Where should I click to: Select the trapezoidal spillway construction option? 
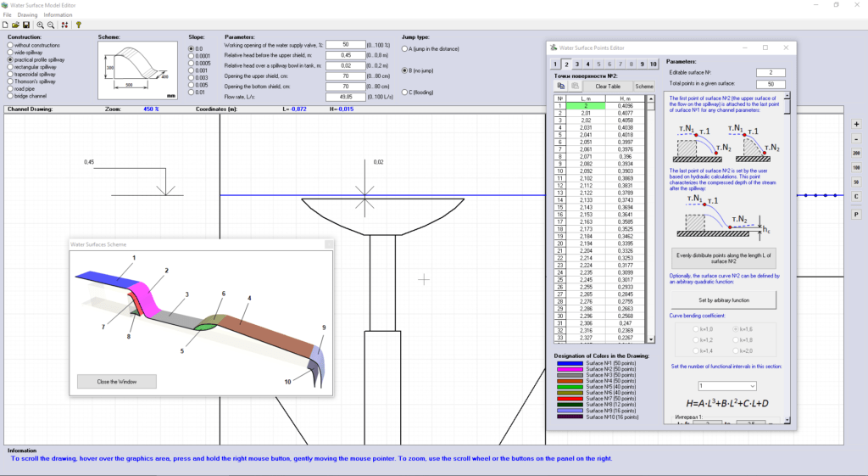click(10, 75)
